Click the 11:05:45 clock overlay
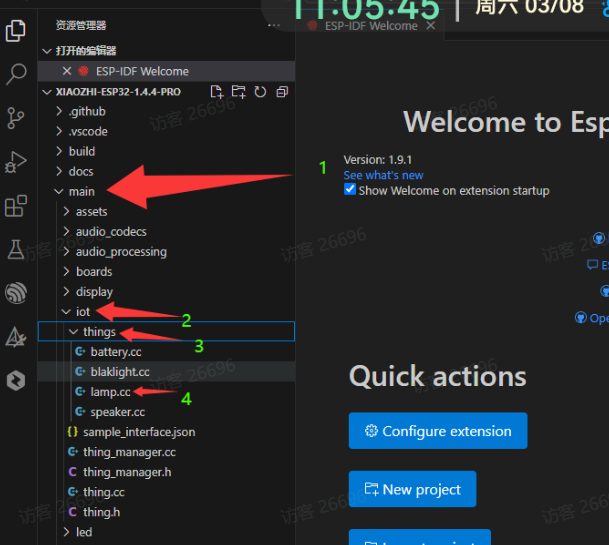The width and height of the screenshot is (609, 545). pyautogui.click(x=365, y=9)
